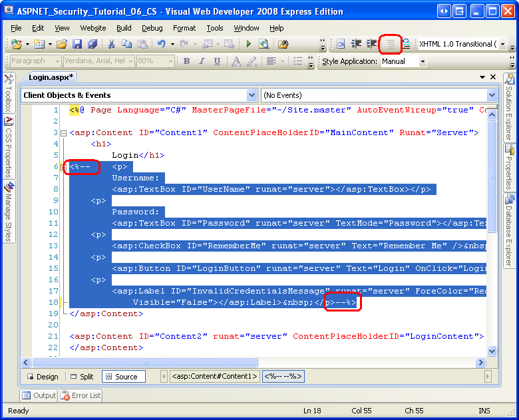Open the Paragraph block format dropdown

[57, 61]
